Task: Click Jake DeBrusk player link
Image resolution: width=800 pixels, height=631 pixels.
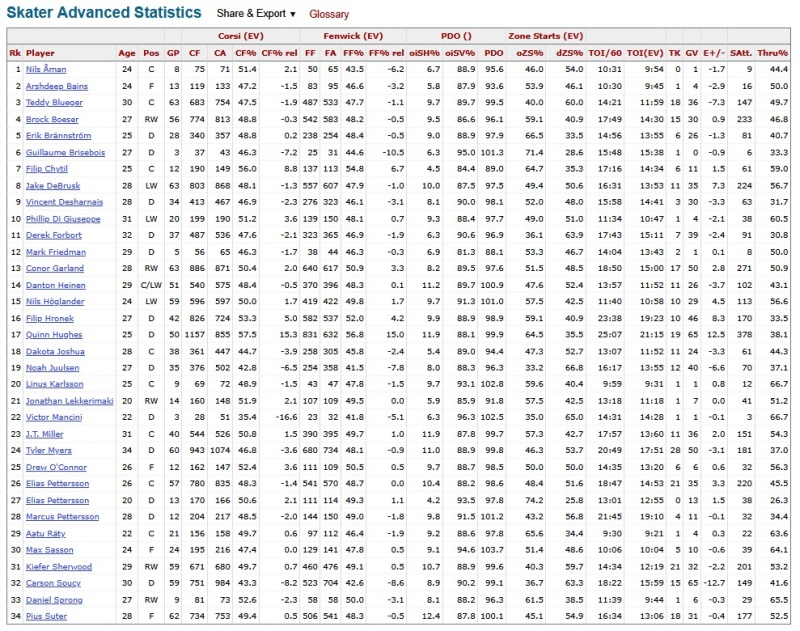Action: click(x=52, y=185)
